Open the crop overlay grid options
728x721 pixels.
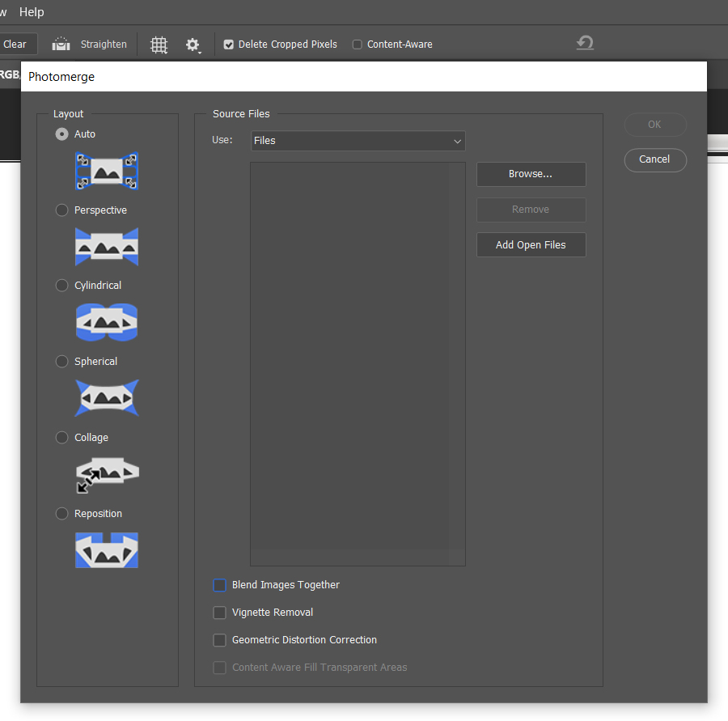tap(159, 45)
